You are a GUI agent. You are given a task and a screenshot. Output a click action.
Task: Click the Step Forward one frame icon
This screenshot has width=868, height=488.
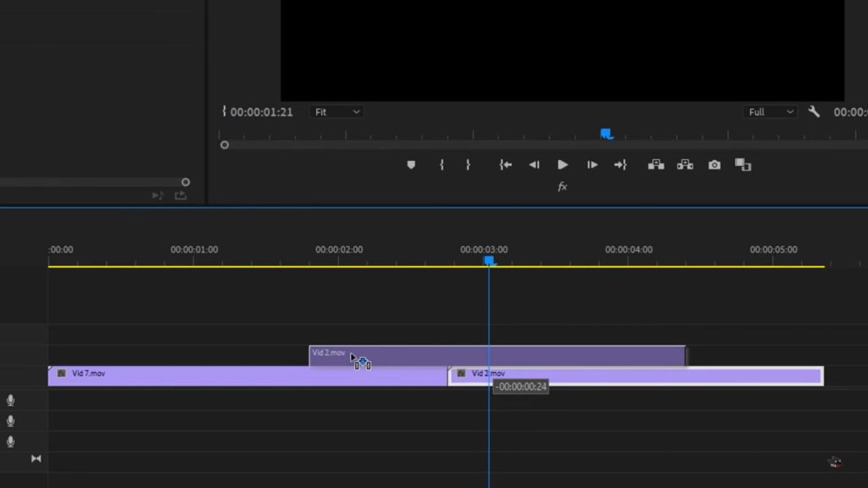click(x=592, y=164)
